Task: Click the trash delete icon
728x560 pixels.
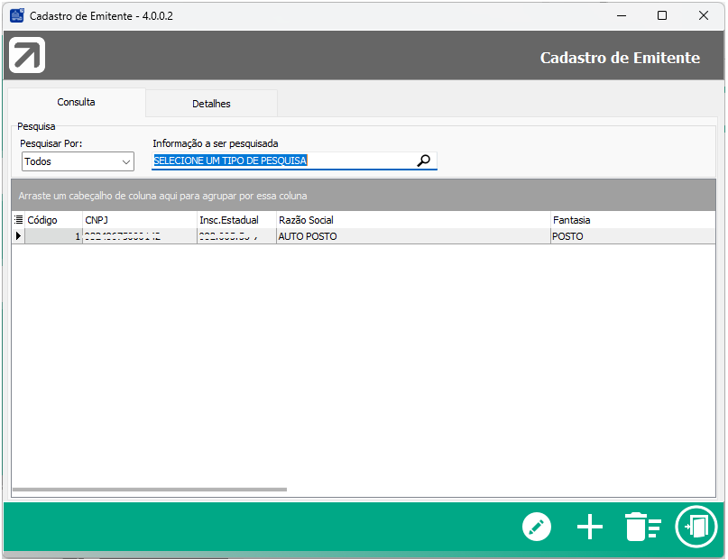Action: pyautogui.click(x=643, y=527)
